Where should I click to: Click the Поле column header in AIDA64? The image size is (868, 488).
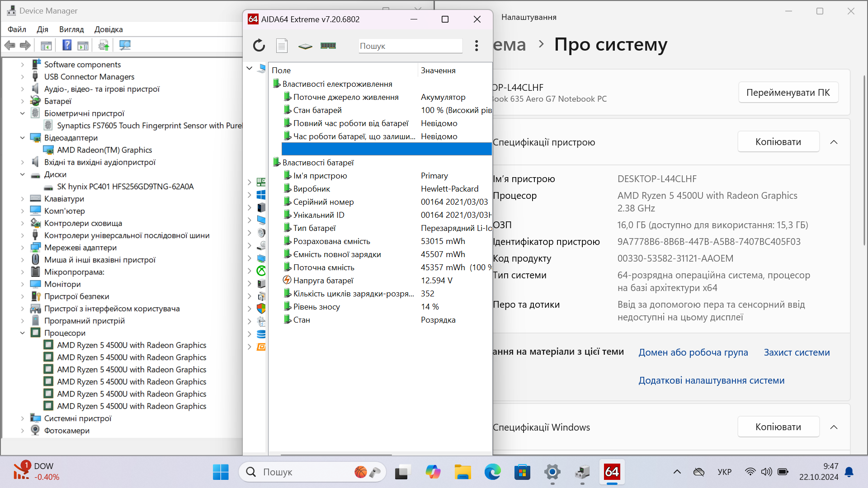pos(344,70)
